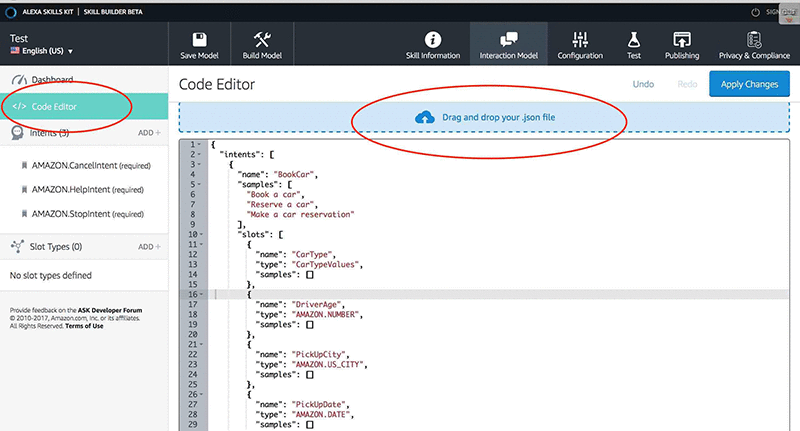Viewport: 800px width, 431px height.
Task: Click the Save Model floppy disk icon
Action: click(x=199, y=39)
